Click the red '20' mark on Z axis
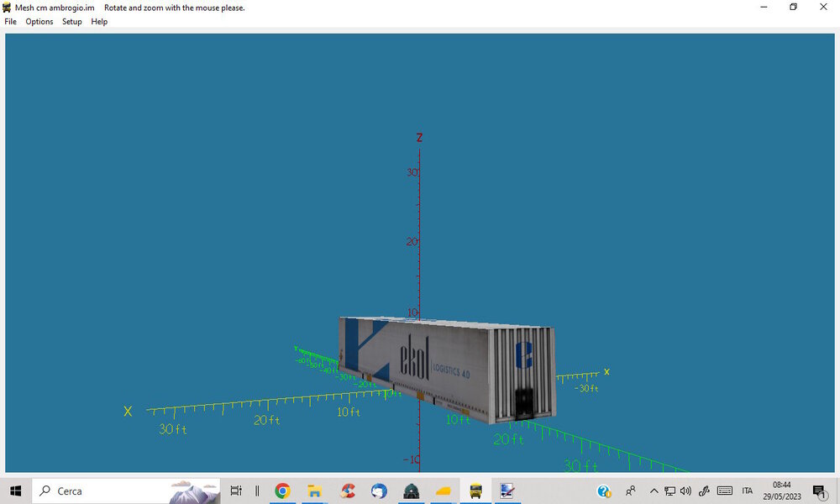 412,242
